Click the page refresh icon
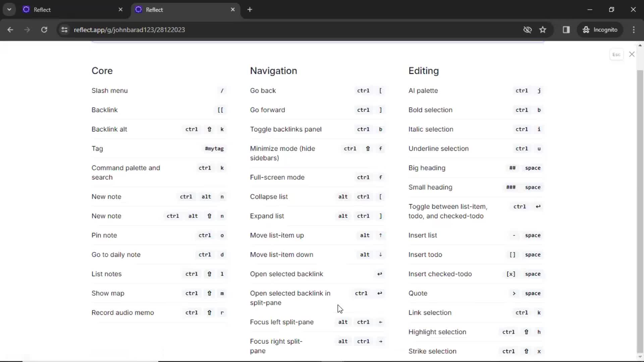The width and height of the screenshot is (644, 362). [x=44, y=29]
